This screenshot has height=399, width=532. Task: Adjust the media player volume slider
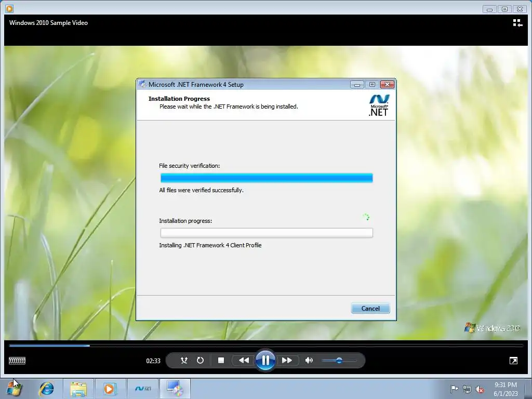pos(339,361)
